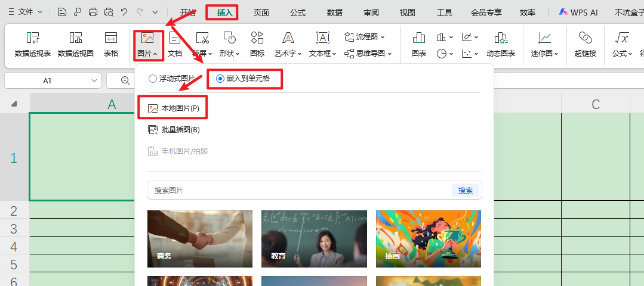644x286 pixels.
Task: Click the 表格 icon
Action: click(x=111, y=44)
